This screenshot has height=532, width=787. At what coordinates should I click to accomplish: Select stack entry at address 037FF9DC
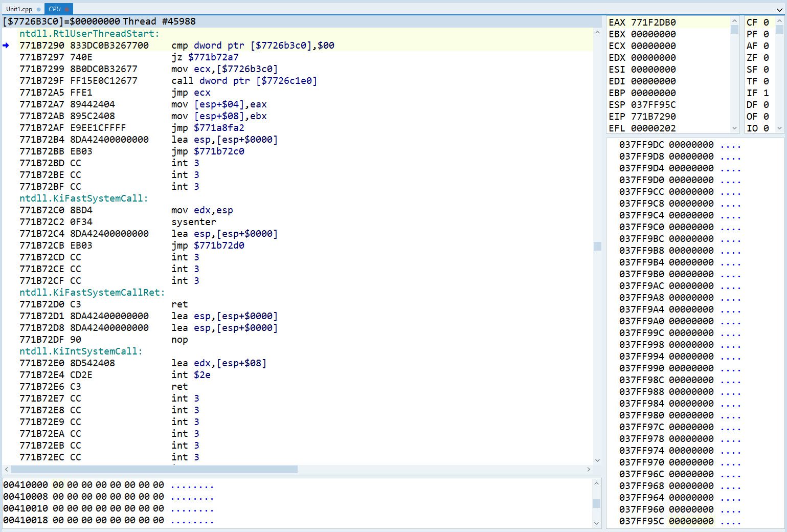coord(680,145)
